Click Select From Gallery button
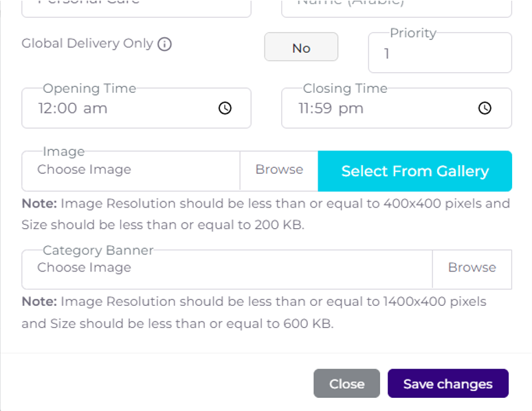 pos(414,171)
